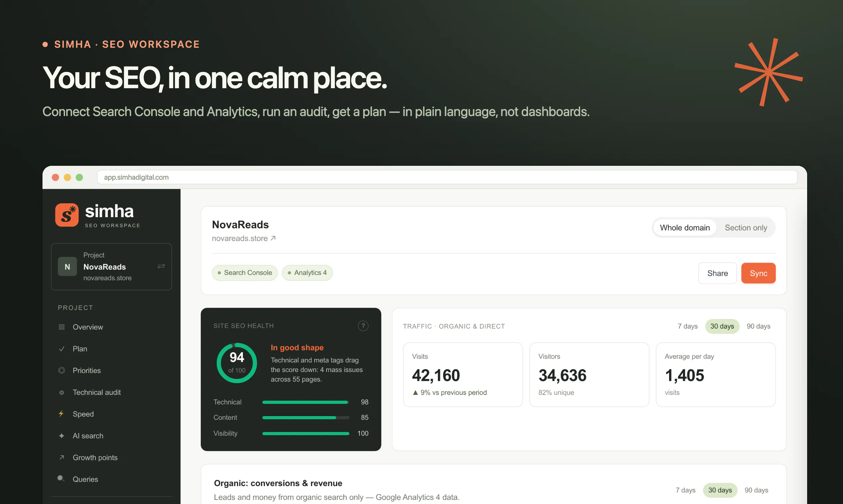Go to Plan in the sidebar

(x=112, y=349)
